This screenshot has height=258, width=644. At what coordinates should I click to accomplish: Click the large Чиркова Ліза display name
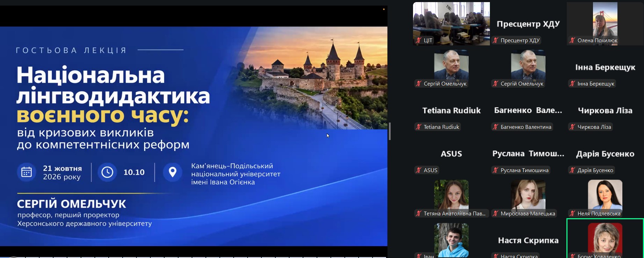(x=605, y=111)
